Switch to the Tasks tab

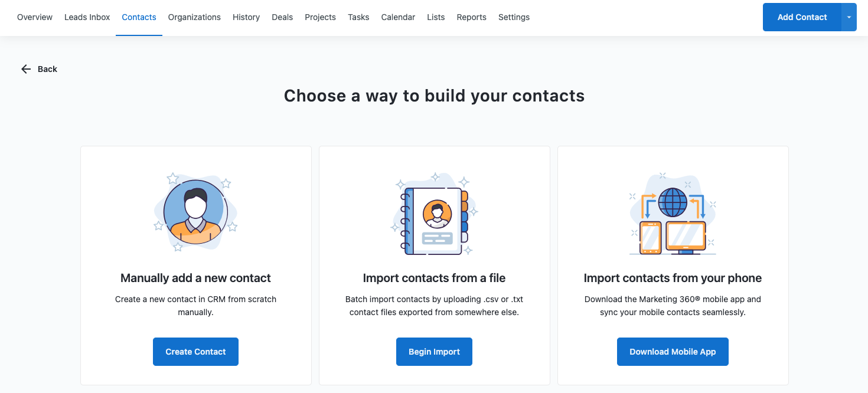(x=358, y=17)
